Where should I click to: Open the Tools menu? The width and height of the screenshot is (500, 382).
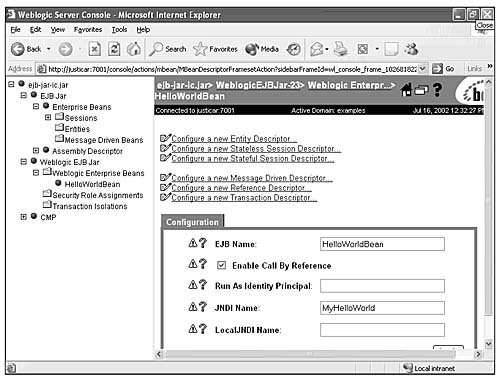119,30
